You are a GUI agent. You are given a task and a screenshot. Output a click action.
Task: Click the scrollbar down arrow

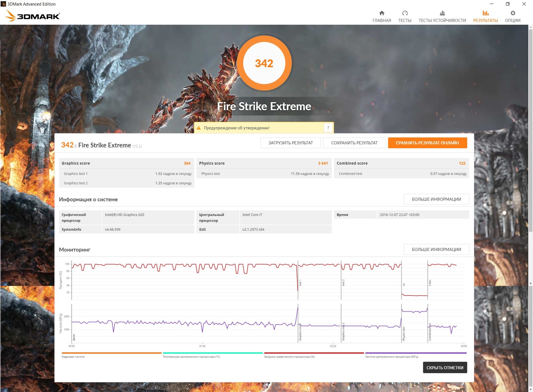point(531,283)
